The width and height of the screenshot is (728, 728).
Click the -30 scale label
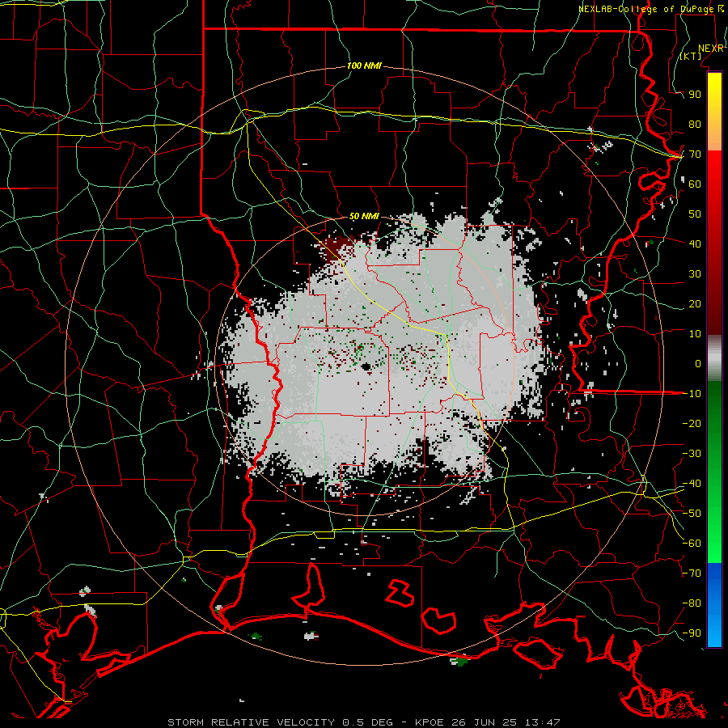pos(692,454)
